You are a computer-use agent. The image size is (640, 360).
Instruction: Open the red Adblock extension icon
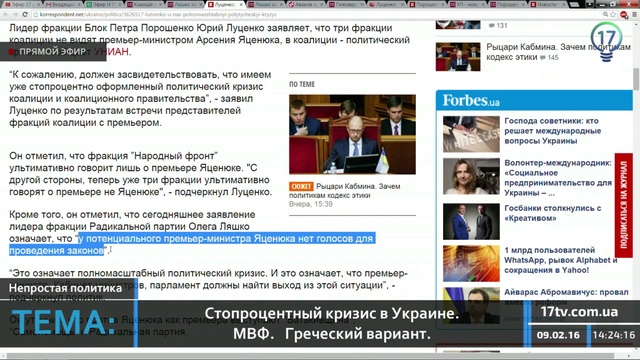pos(624,15)
